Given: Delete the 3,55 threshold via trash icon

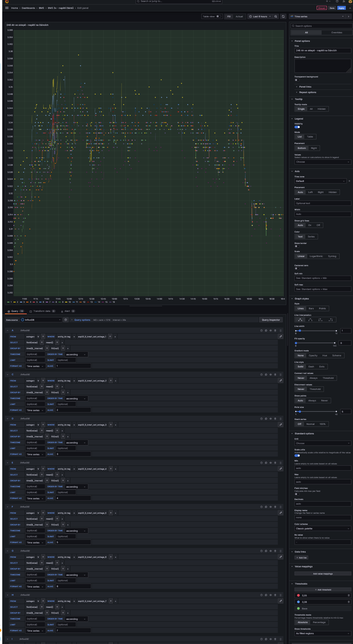Looking at the screenshot, I should (348, 595).
